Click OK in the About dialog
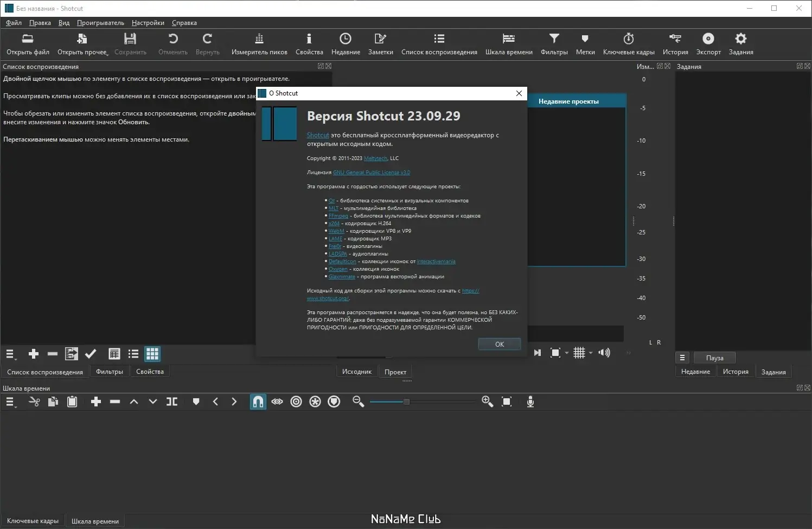812x529 pixels. (499, 344)
